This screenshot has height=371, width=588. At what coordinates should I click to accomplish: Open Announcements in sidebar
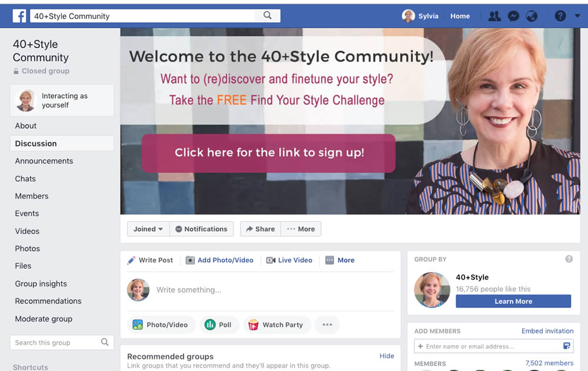pyautogui.click(x=44, y=161)
